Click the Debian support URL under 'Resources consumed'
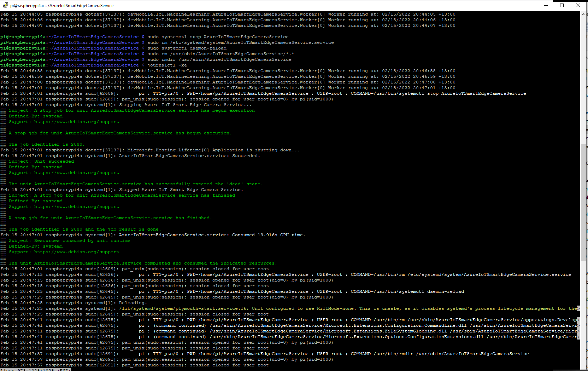The image size is (588, 371). (x=76, y=252)
